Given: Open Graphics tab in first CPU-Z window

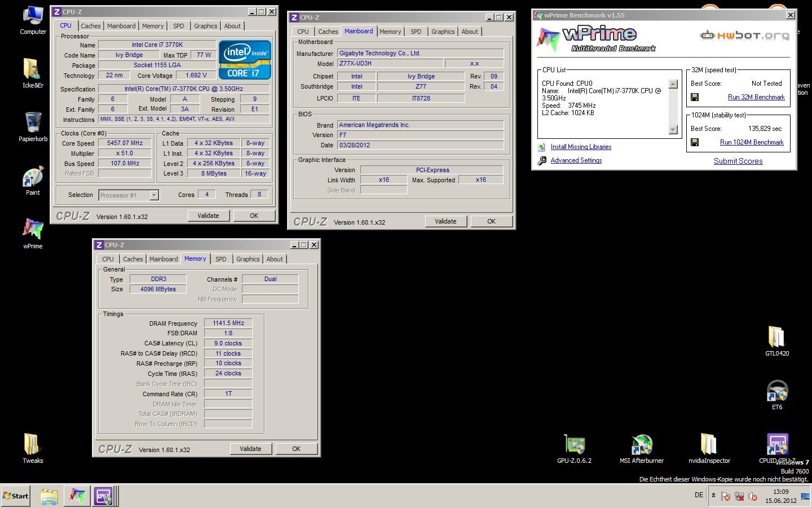Looking at the screenshot, I should (x=206, y=26).
